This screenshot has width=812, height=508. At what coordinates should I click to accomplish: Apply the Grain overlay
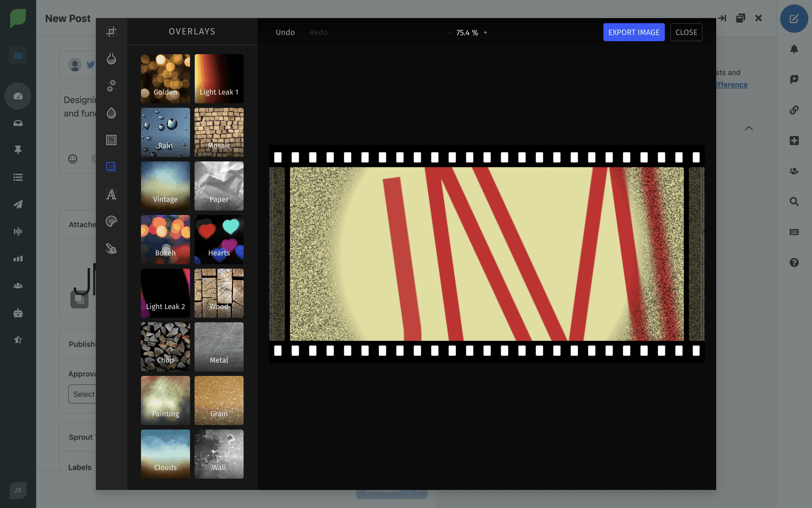click(x=219, y=400)
